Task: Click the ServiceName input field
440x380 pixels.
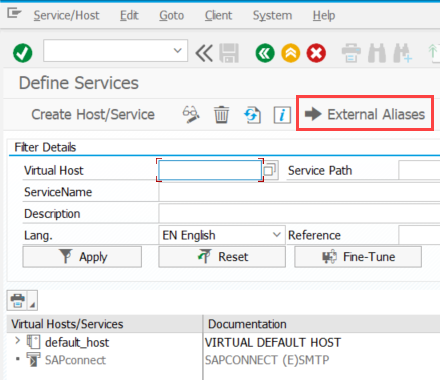Action: pyautogui.click(x=299, y=192)
